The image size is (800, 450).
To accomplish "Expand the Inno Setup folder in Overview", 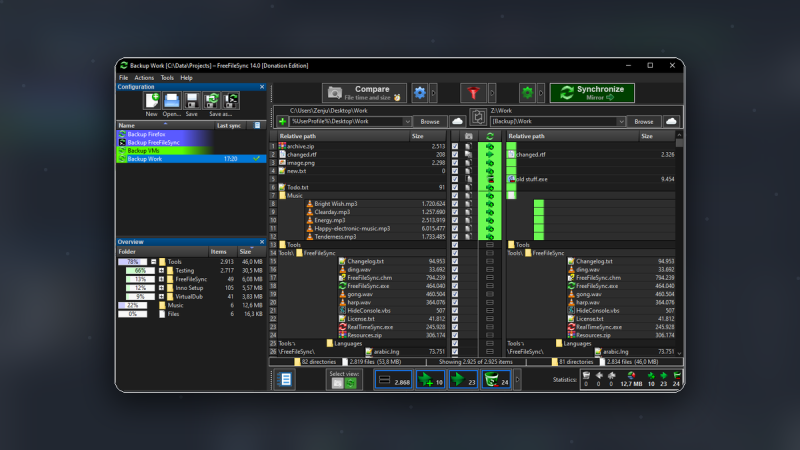I will [161, 288].
